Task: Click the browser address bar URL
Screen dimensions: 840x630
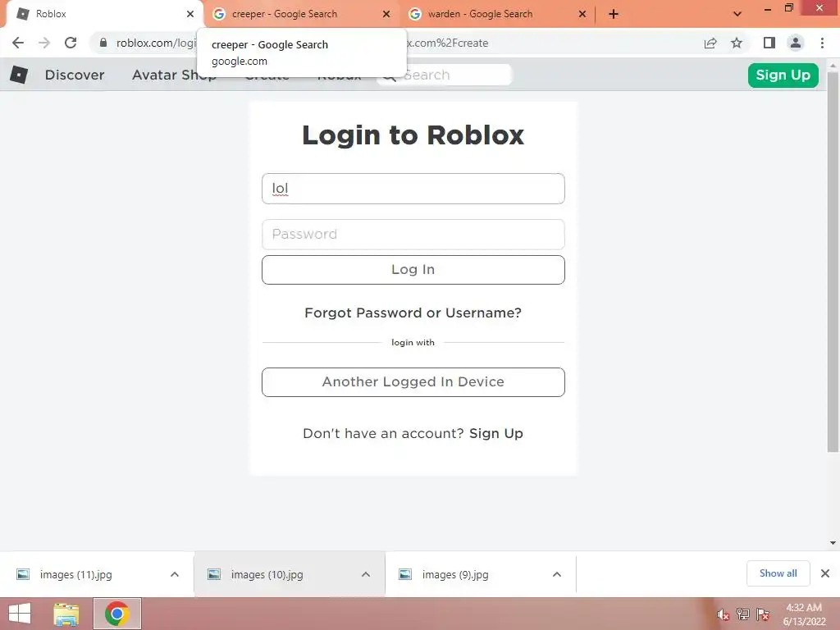Action: click(396, 43)
